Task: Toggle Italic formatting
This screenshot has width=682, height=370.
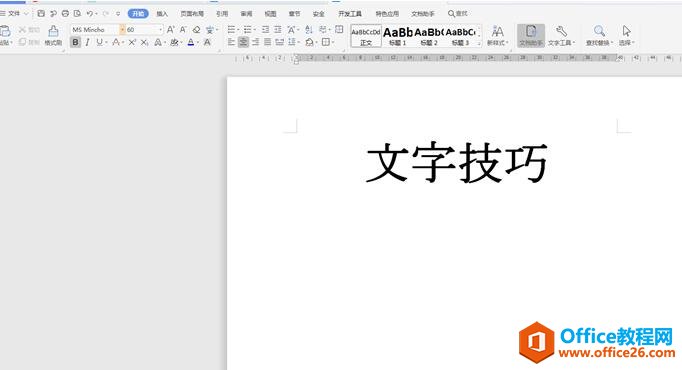Action: pyautogui.click(x=87, y=42)
